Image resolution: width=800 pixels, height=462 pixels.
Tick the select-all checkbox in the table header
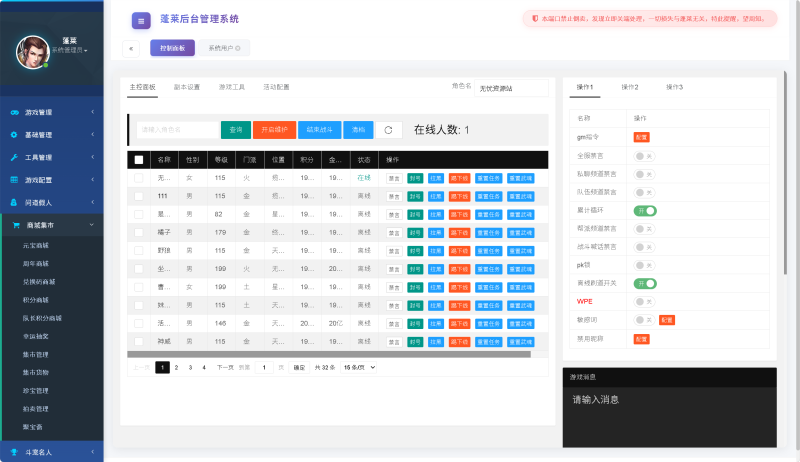[139, 160]
